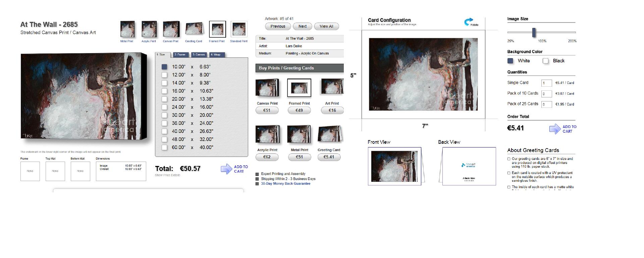Switch to the 2: Frame tab
644x258 pixels.
[x=180, y=54]
